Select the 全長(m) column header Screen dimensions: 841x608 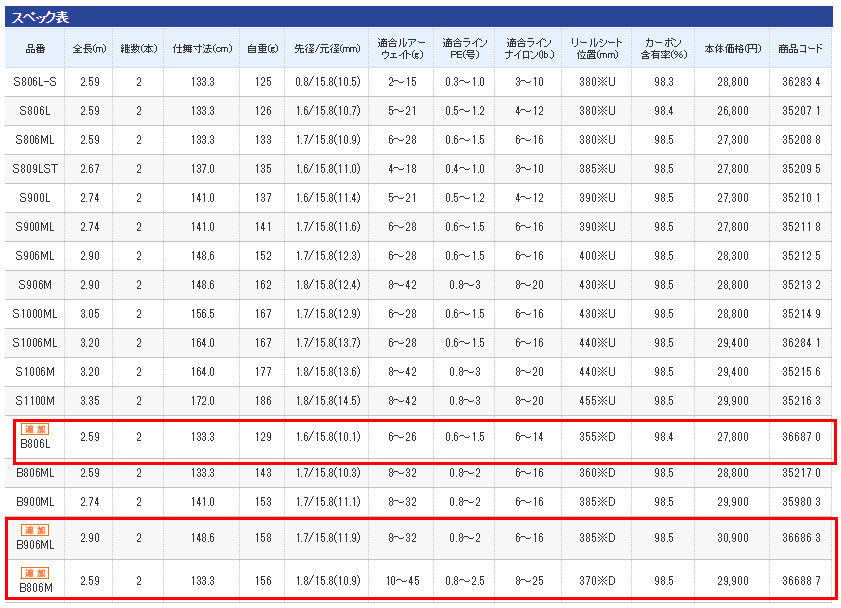pos(90,49)
